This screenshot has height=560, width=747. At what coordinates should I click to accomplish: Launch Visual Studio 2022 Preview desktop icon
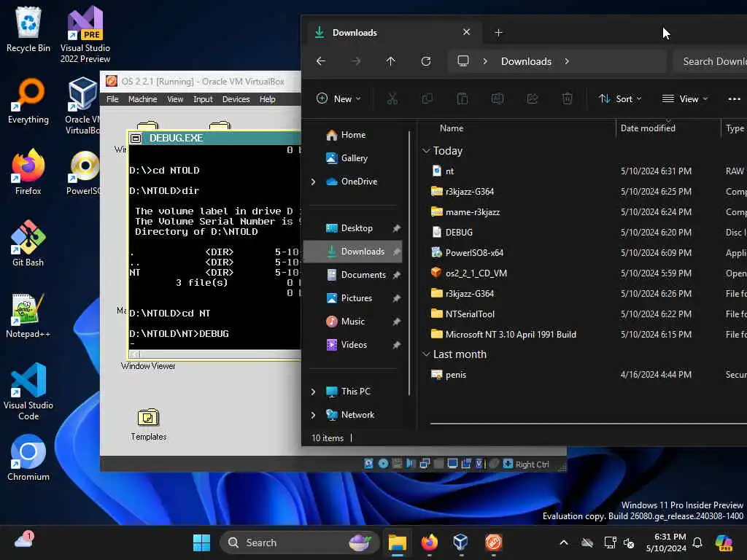pyautogui.click(x=85, y=34)
